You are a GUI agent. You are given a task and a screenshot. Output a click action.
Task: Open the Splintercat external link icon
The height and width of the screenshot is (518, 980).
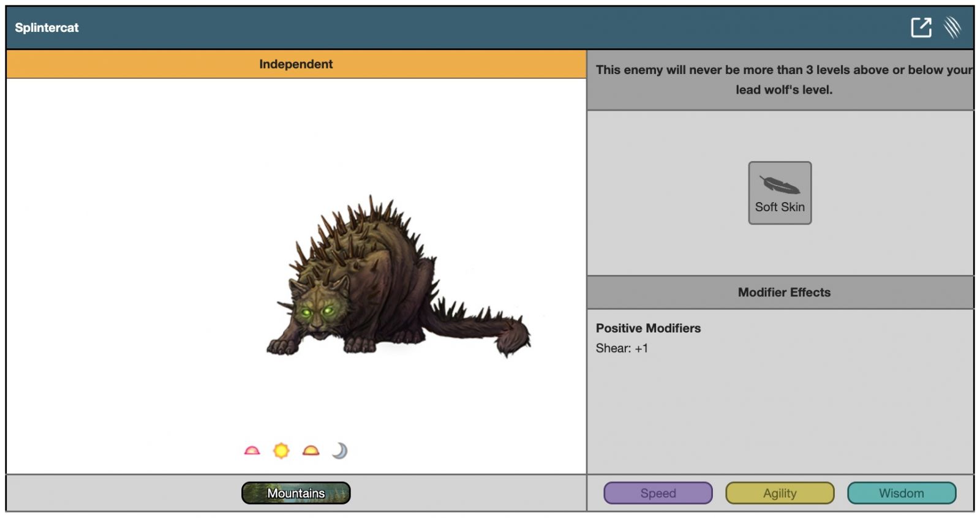coord(921,28)
